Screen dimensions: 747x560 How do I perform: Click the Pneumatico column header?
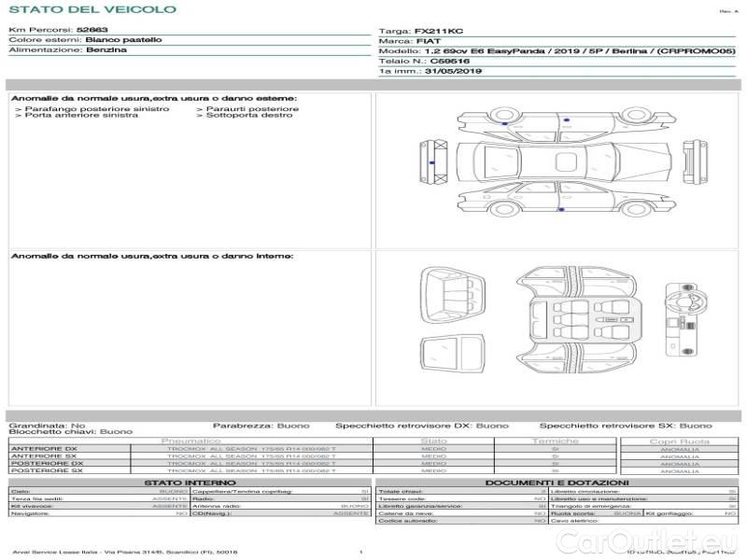[x=191, y=441]
